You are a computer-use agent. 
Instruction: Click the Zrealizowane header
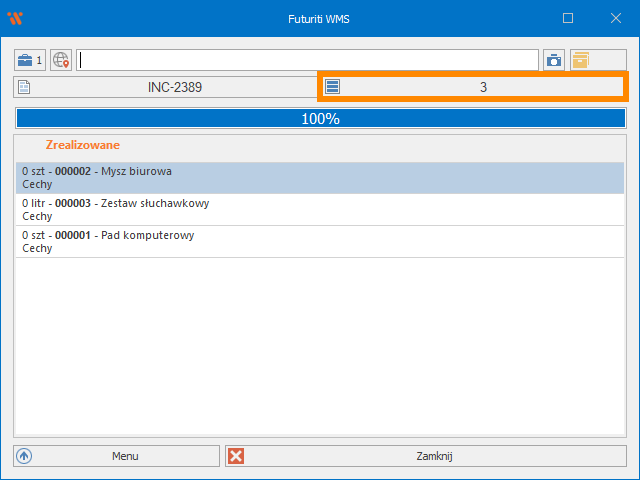pyautogui.click(x=83, y=145)
